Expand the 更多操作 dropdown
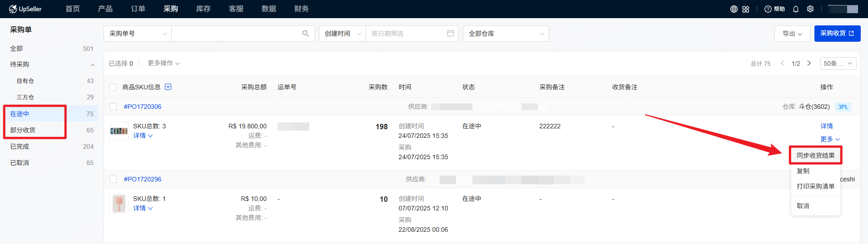 (164, 63)
